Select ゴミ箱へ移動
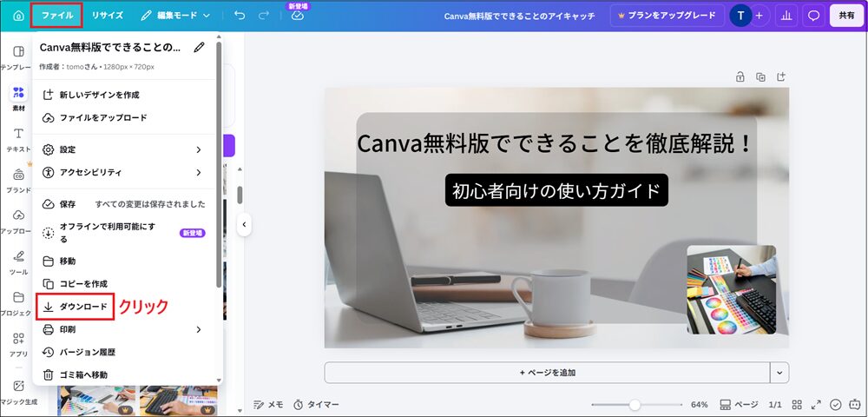The height and width of the screenshot is (417, 868). [x=123, y=375]
